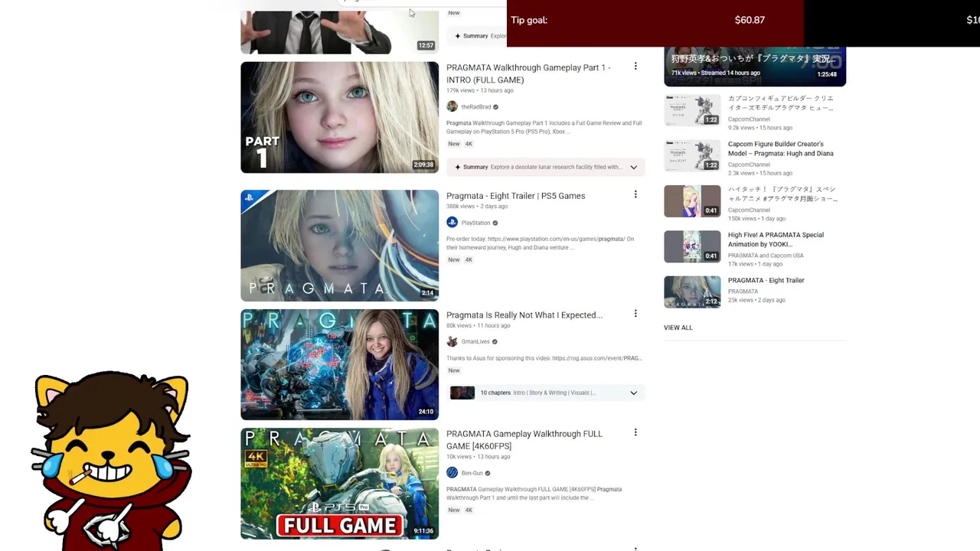The image size is (980, 551).
Task: Open title PRAGMATA Gameplay Walkthrough FULL GAME [4K60FPS]
Action: 524,440
